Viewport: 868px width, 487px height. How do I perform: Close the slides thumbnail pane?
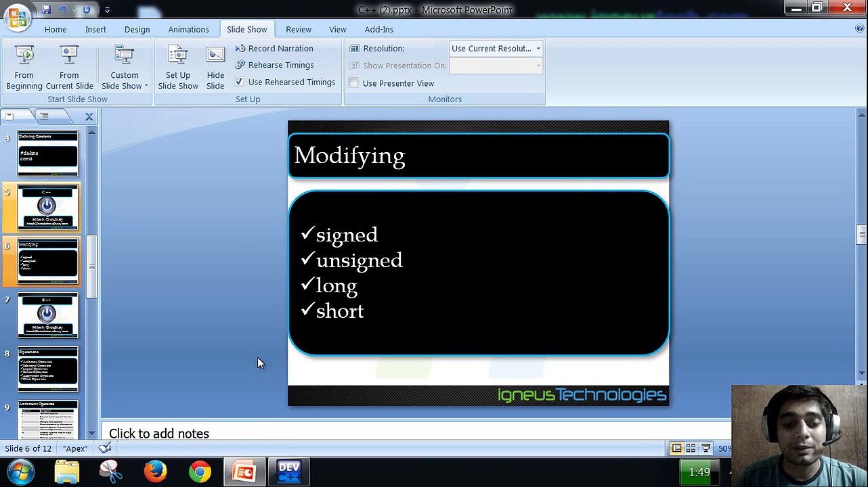pyautogui.click(x=89, y=117)
